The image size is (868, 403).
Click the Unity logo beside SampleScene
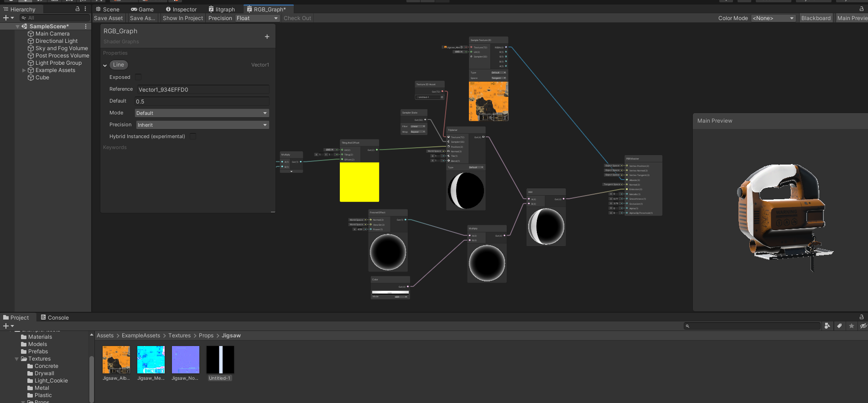[x=24, y=26]
